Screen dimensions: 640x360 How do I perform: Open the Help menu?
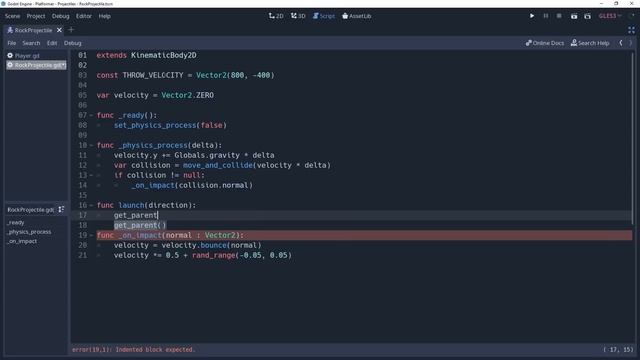coord(104,16)
